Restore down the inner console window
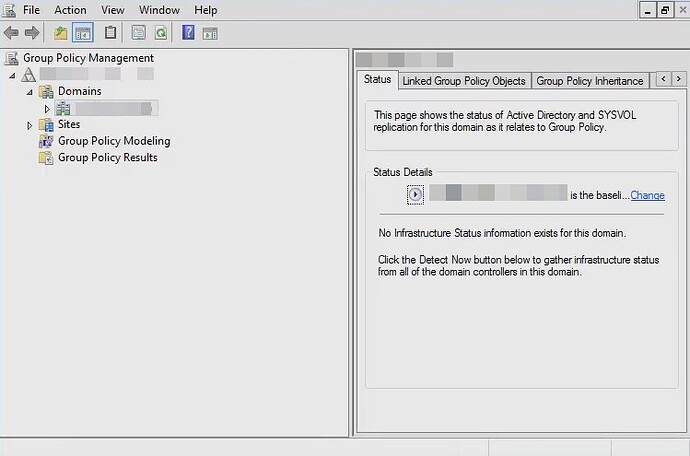Viewport: 690px width, 456px height. (x=665, y=10)
